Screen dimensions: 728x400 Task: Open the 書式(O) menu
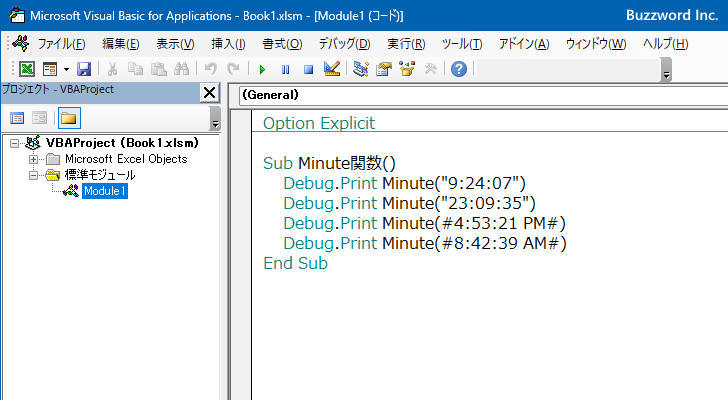pyautogui.click(x=282, y=44)
